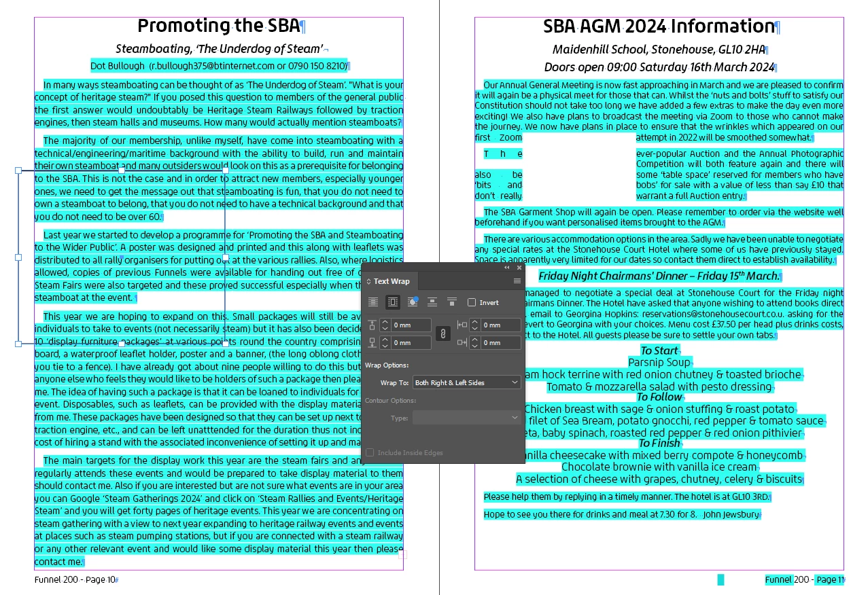Click the 'To Start' menu heading

tap(659, 350)
